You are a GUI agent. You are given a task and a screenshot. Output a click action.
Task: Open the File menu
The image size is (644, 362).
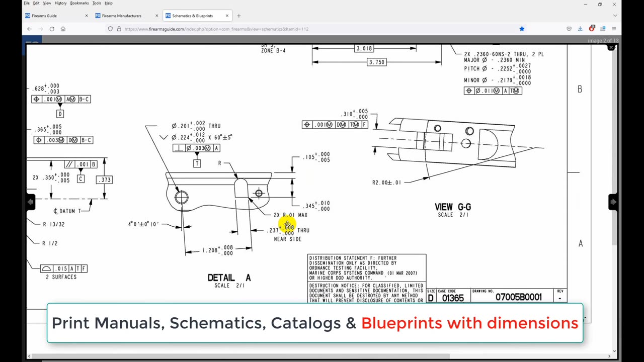pyautogui.click(x=27, y=3)
